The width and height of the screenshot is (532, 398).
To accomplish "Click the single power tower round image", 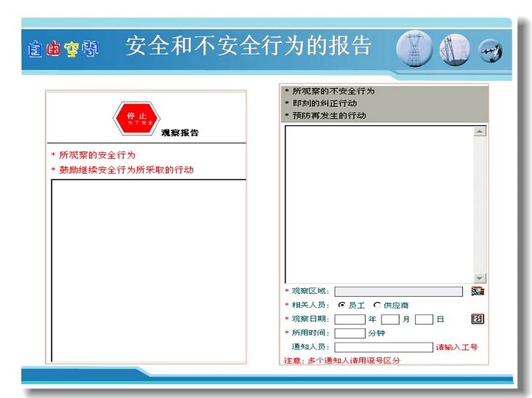I will 414,49.
